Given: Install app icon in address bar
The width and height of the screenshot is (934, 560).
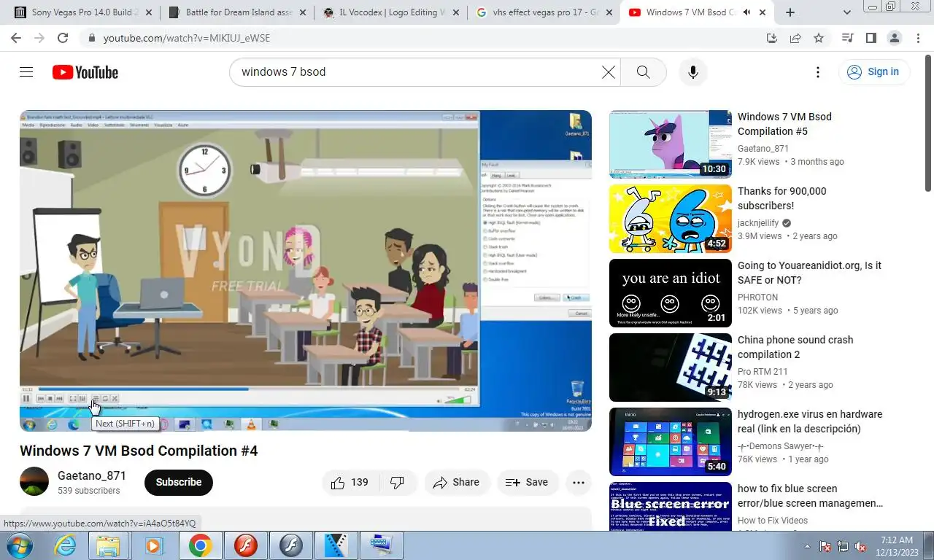Looking at the screenshot, I should 771,38.
